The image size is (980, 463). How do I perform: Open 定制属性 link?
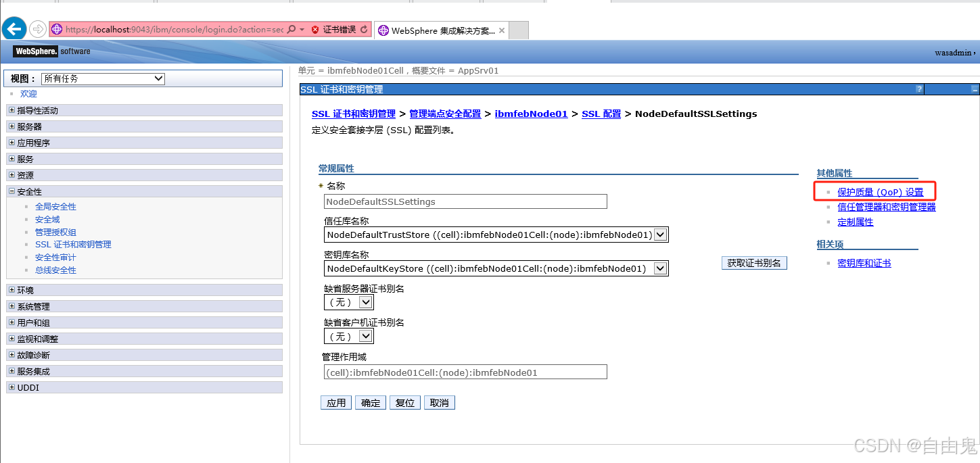pos(856,222)
